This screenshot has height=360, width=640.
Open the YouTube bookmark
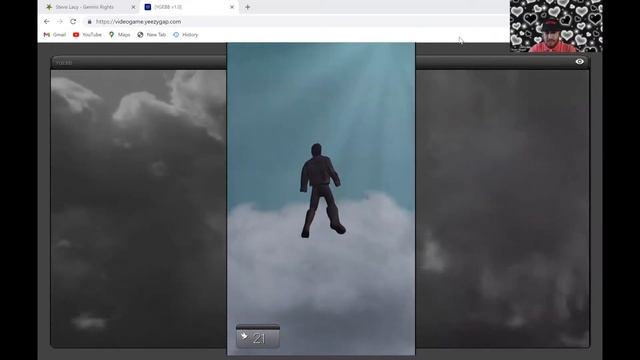[x=87, y=35]
